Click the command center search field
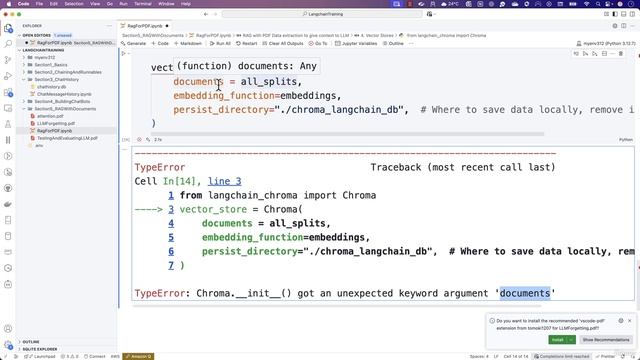Screen dimensions: 640x360 [322, 14]
